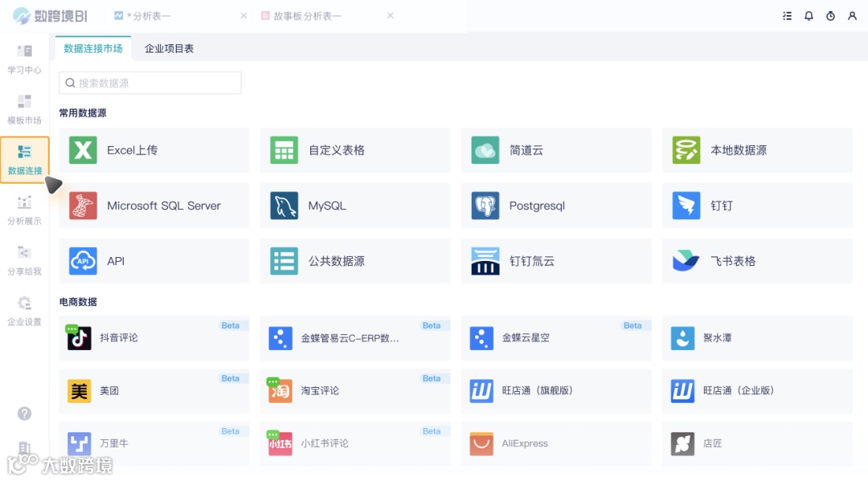This screenshot has width=868, height=481.
Task: Open the user account icon
Action: coord(853,16)
